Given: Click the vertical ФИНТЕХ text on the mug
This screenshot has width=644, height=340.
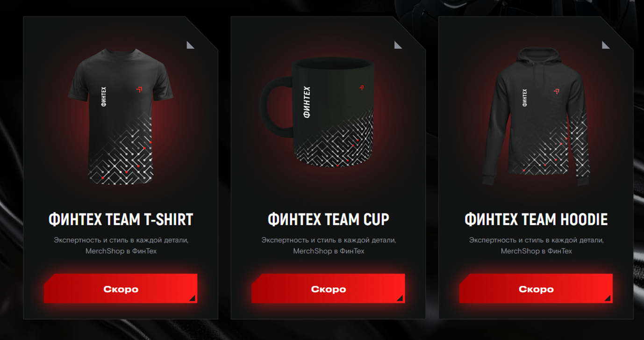Looking at the screenshot, I should click(x=307, y=102).
